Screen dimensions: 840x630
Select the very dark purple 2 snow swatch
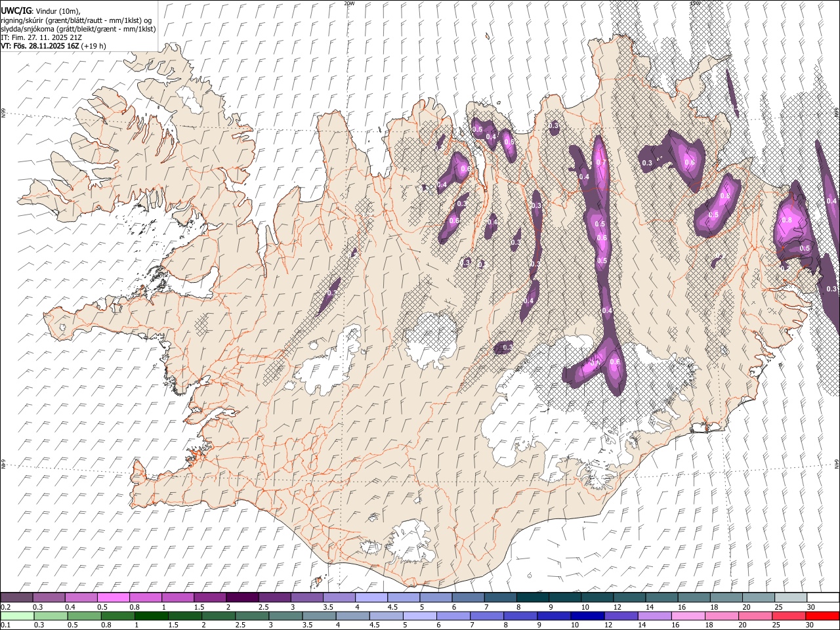tap(242, 598)
